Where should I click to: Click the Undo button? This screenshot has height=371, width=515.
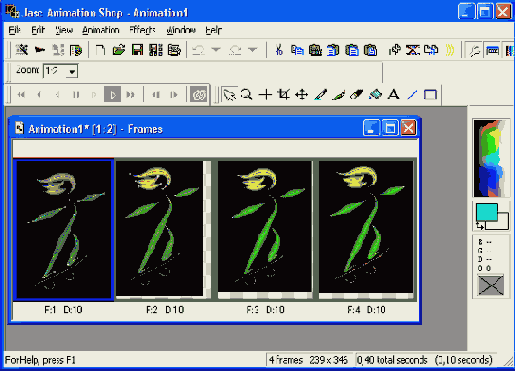tap(199, 50)
